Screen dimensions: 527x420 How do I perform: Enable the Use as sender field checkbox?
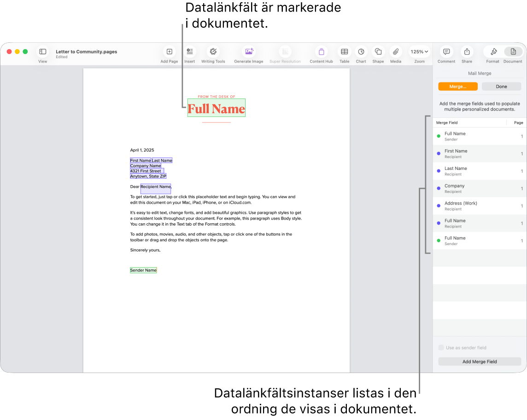click(x=441, y=348)
